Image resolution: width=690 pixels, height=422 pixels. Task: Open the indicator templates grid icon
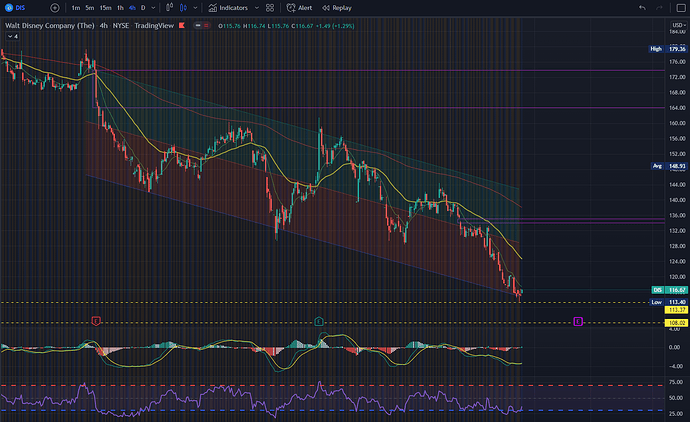[270, 8]
